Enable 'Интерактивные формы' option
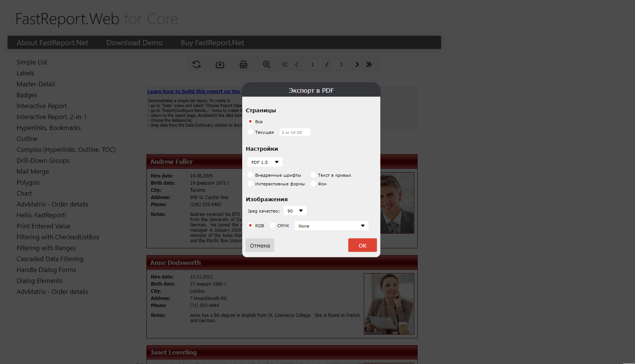Screen dimensions: 635x364 [250, 184]
